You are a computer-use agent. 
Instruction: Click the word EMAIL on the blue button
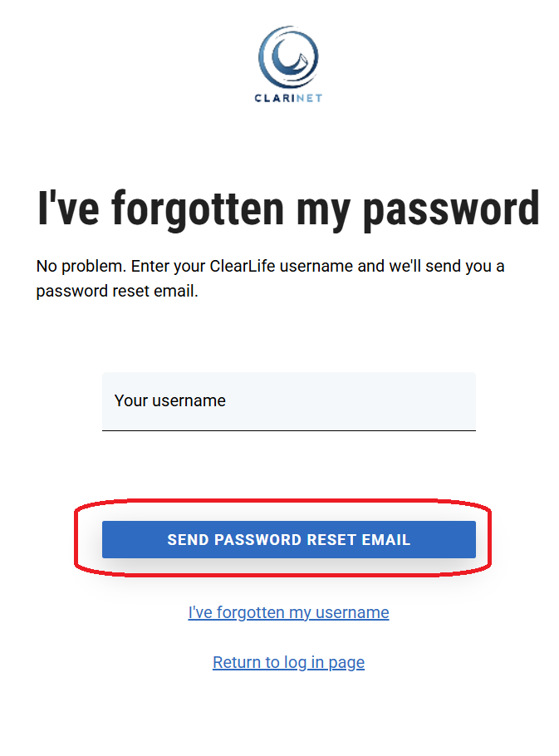pos(386,540)
